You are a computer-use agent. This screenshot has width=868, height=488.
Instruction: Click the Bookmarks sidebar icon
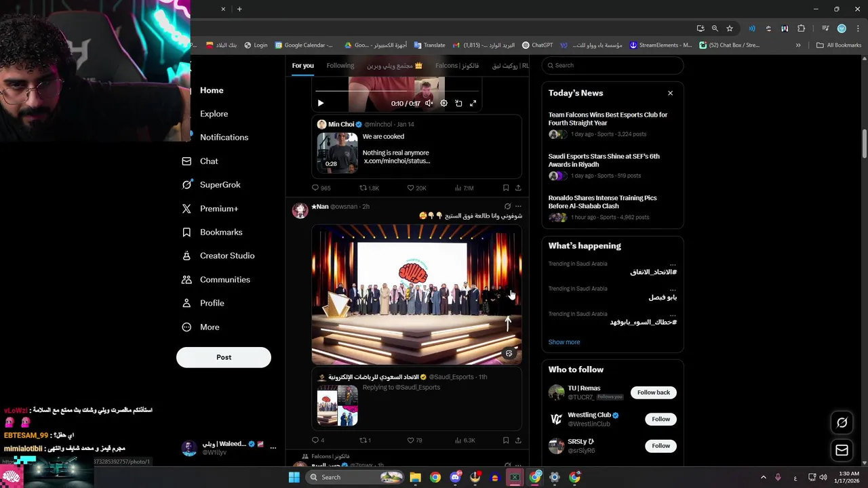[186, 232]
